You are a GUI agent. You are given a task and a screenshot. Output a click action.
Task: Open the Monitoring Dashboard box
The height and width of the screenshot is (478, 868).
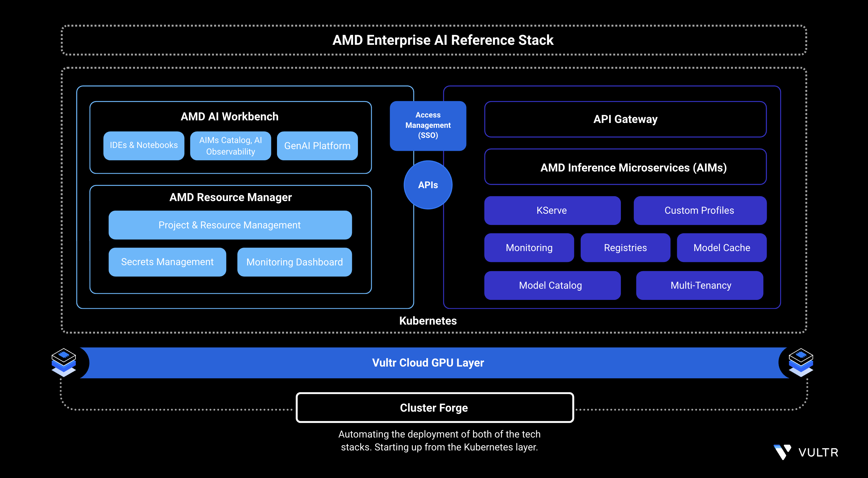294,262
